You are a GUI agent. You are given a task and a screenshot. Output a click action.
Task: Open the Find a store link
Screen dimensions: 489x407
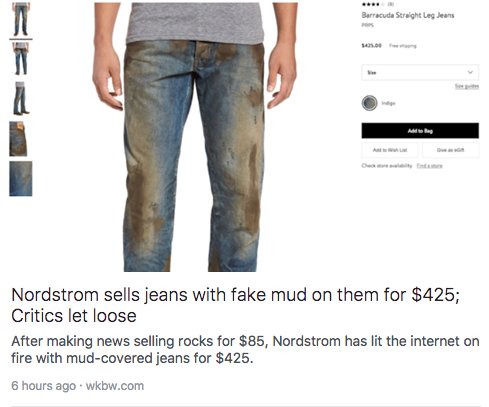(429, 166)
